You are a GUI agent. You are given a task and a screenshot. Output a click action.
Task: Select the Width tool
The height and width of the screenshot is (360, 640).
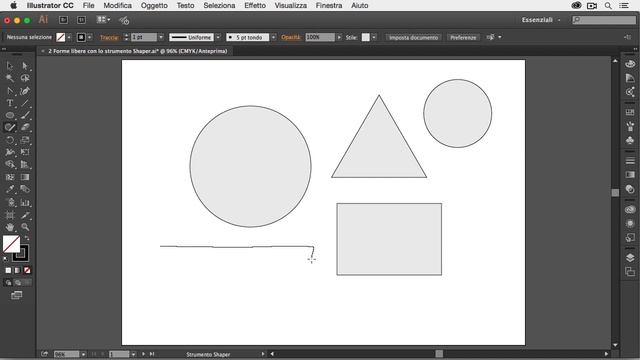[x=10, y=153]
